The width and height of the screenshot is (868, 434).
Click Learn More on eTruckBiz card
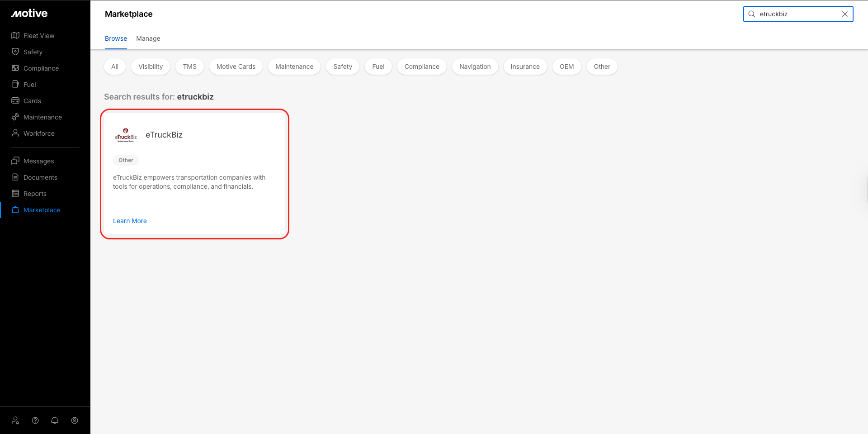tap(130, 221)
